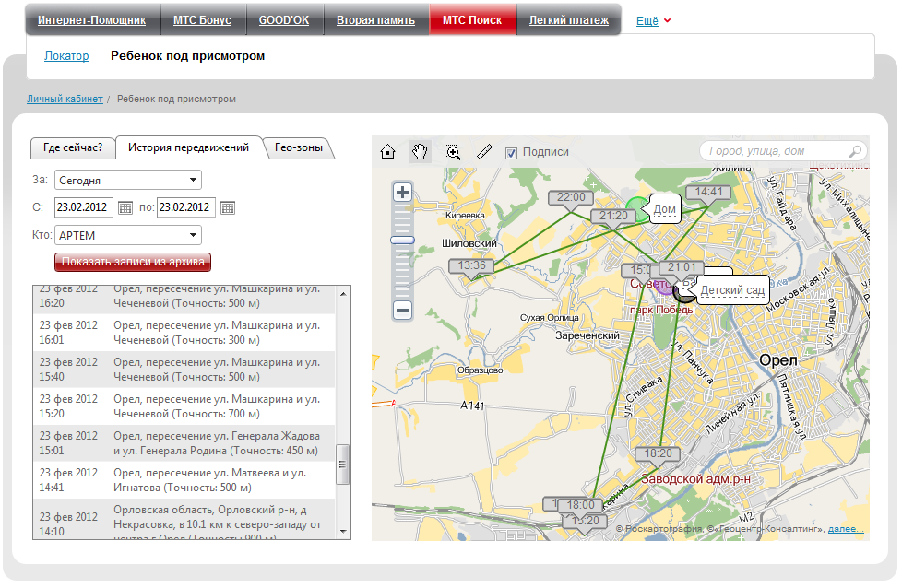
Task: Open Легкий платеж tab
Action: coord(569,20)
